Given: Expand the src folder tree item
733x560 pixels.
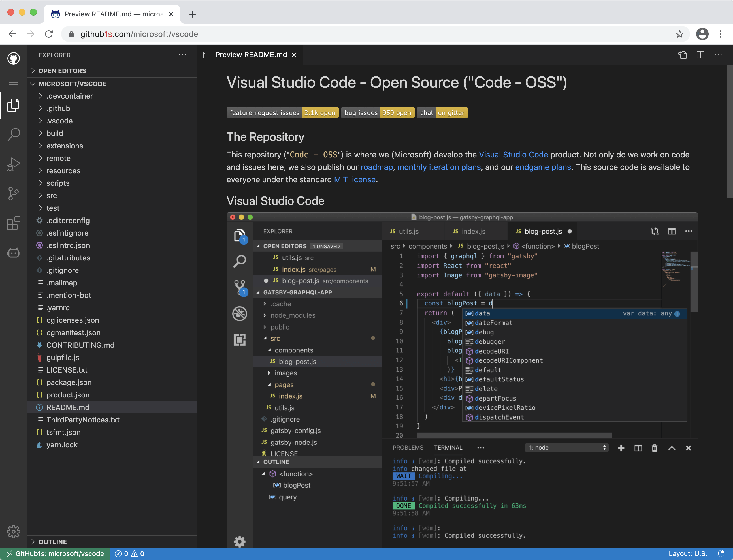Looking at the screenshot, I should click(52, 195).
